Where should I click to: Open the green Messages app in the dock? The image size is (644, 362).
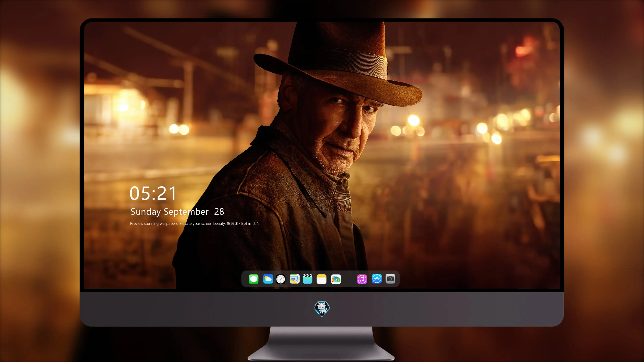pos(254,279)
